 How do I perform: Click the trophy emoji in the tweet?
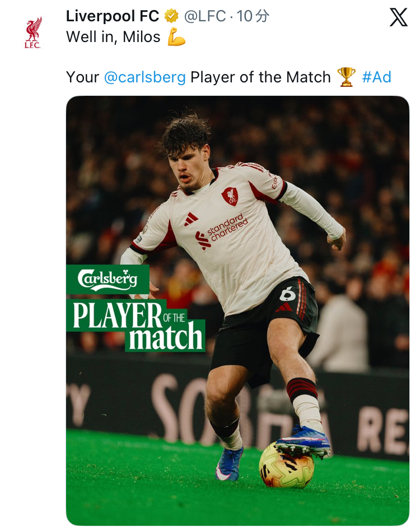click(346, 77)
